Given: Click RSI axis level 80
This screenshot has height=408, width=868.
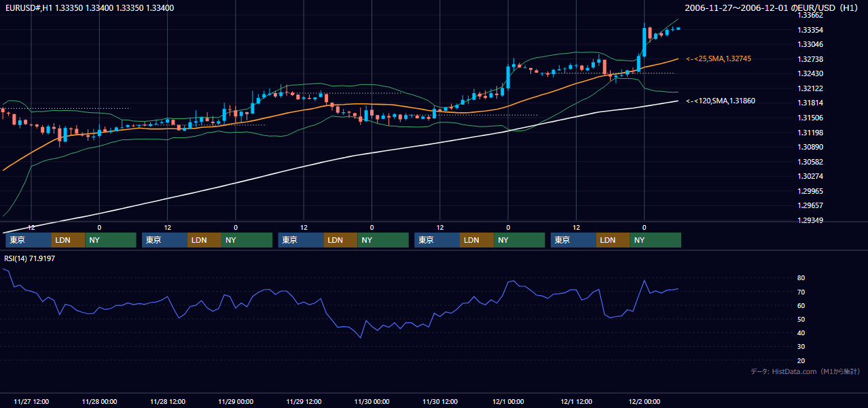Looking at the screenshot, I should pyautogui.click(x=801, y=278).
